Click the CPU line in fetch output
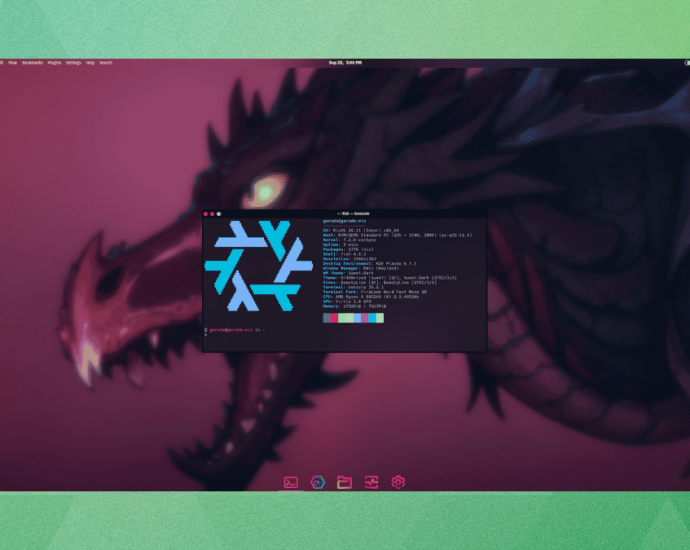This screenshot has width=690, height=550. point(371,297)
